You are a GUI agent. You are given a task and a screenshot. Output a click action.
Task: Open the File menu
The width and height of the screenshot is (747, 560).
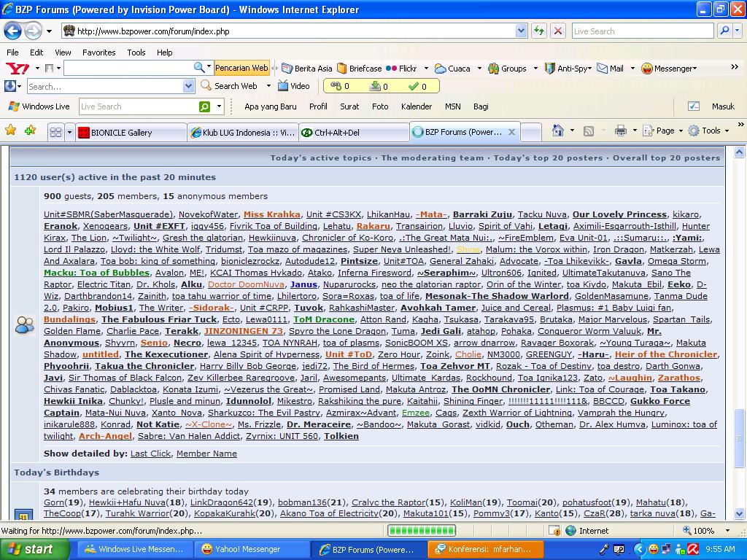[x=13, y=52]
